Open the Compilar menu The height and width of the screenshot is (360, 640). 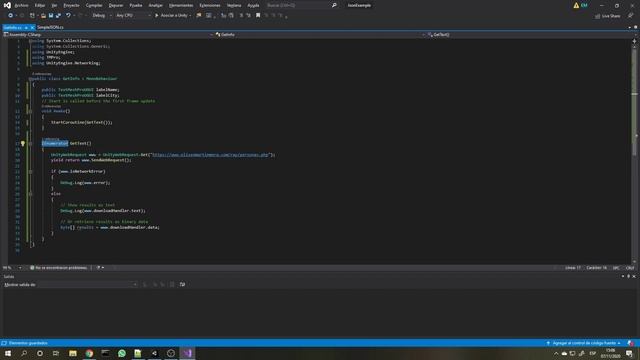click(94, 5)
